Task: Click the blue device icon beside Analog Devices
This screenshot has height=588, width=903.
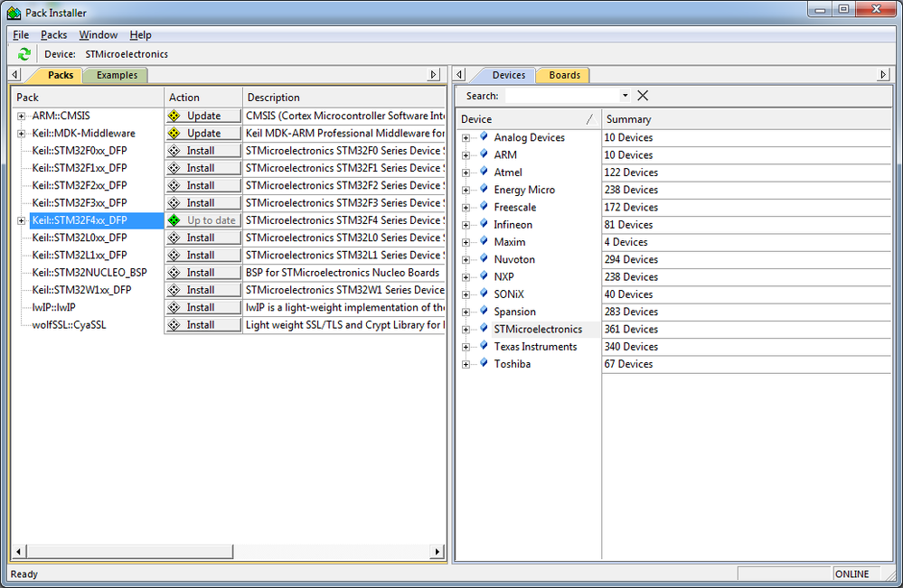Action: [484, 137]
